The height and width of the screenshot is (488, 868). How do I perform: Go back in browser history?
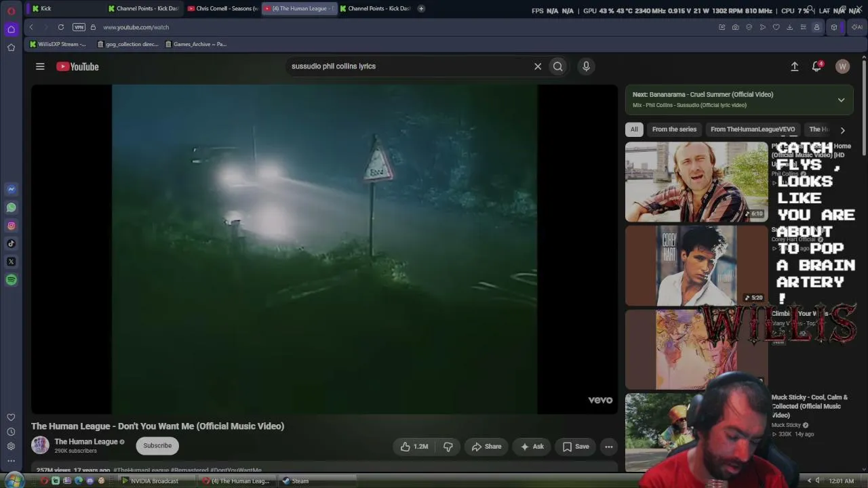[31, 27]
